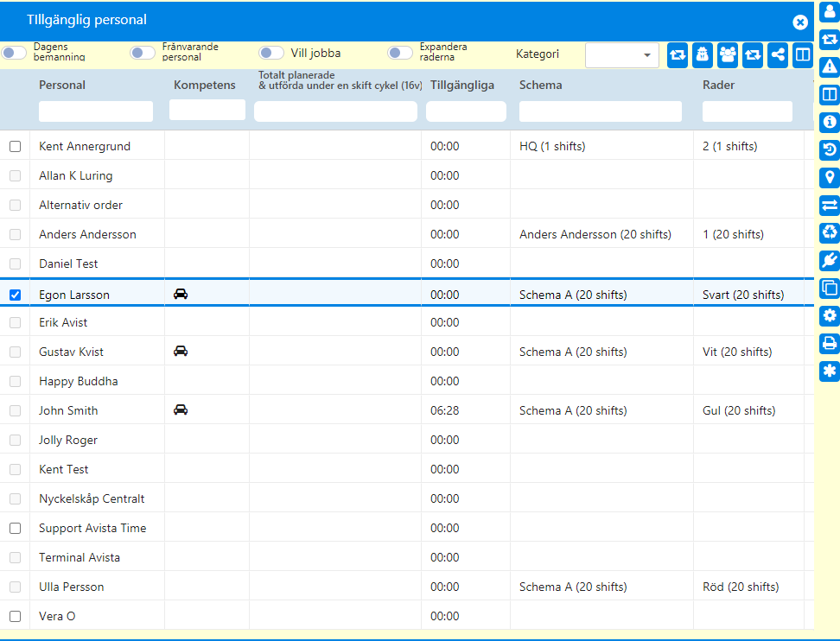Screen dimensions: 840x641
Task: Select the 'Nyckelskåp Centralt' name
Action: [x=92, y=498]
